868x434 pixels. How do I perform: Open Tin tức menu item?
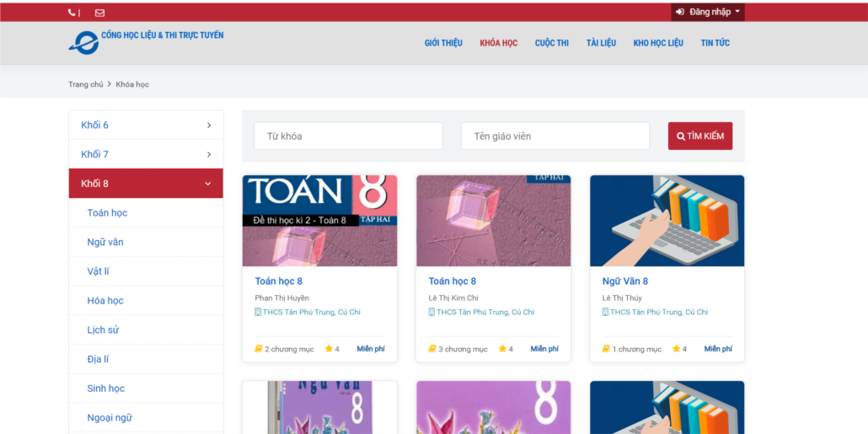click(715, 43)
